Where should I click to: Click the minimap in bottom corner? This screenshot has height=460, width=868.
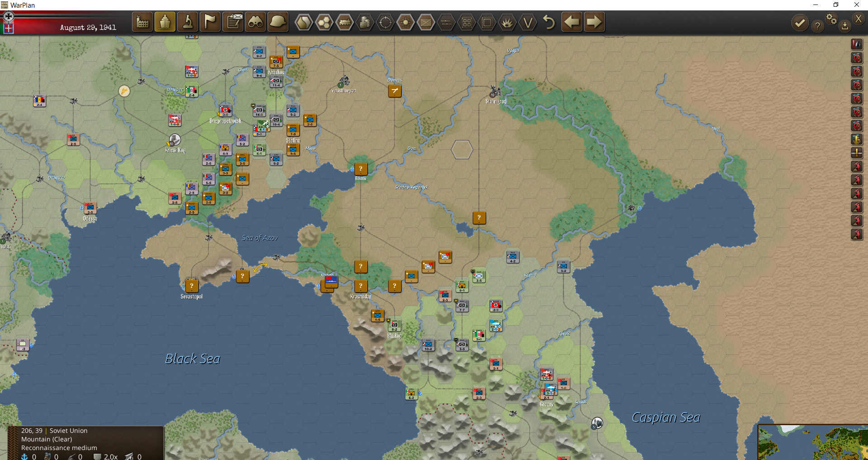click(x=813, y=442)
